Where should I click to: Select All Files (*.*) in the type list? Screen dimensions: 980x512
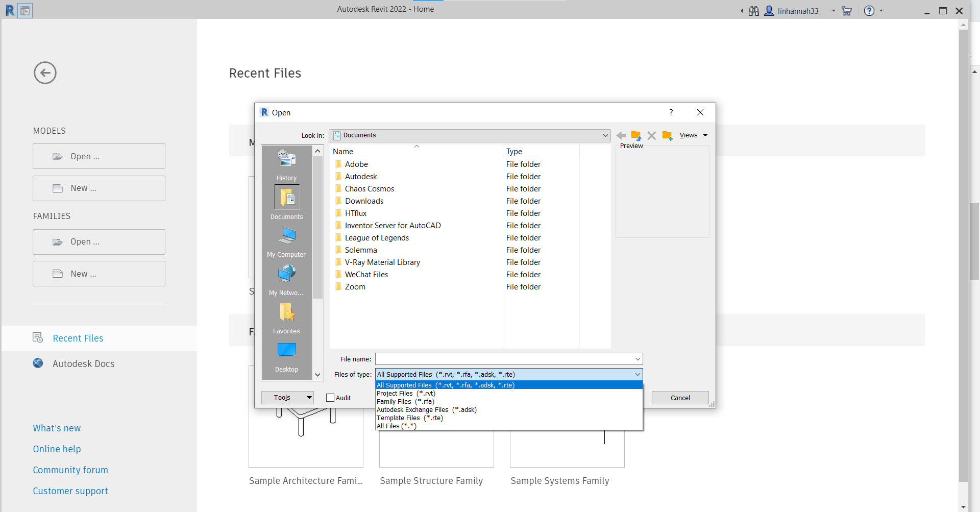pos(396,426)
